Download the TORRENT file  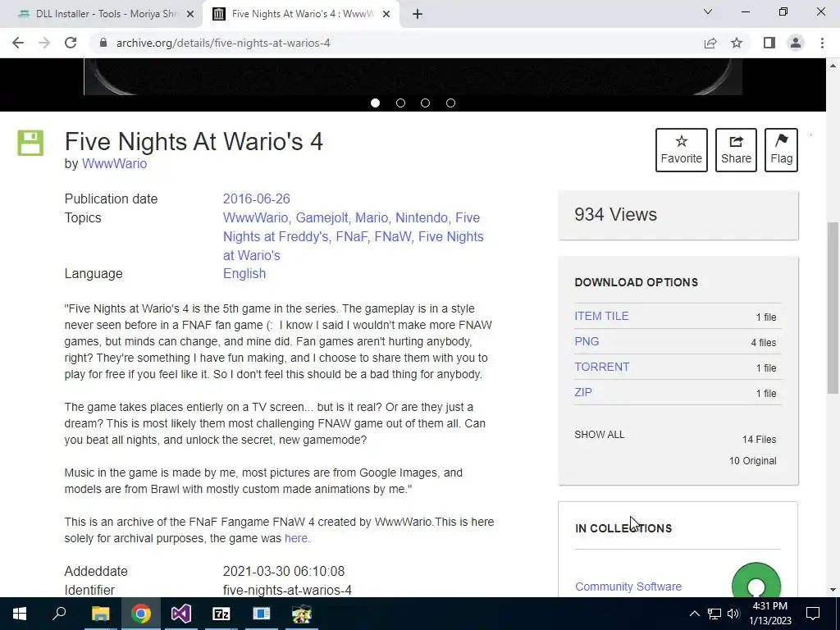click(x=601, y=367)
